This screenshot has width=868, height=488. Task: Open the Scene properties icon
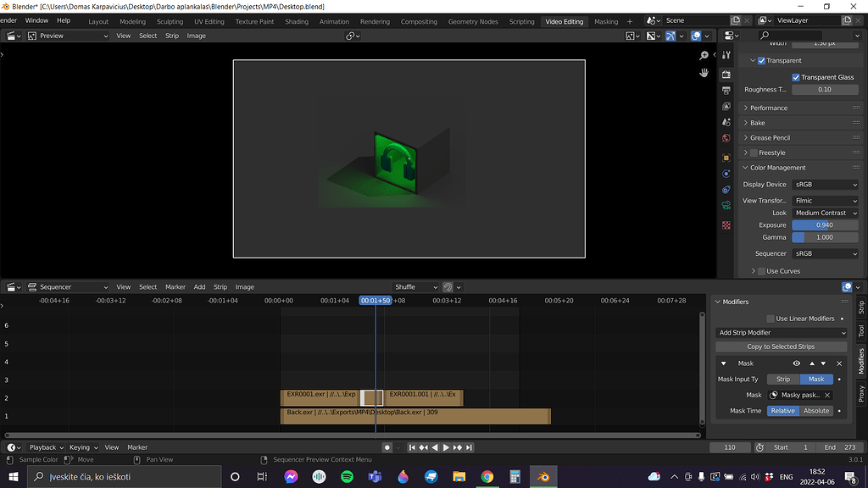[x=726, y=122]
